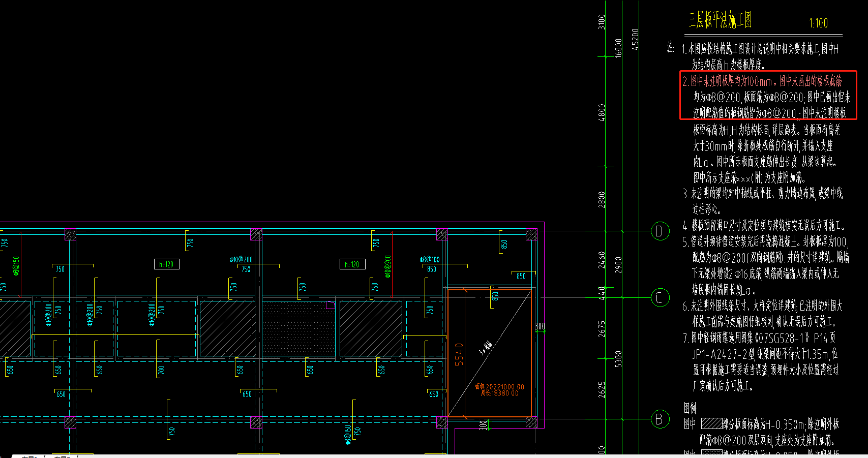Select the 2460 dimension text
This screenshot has height=458, width=868.
[x=602, y=260]
